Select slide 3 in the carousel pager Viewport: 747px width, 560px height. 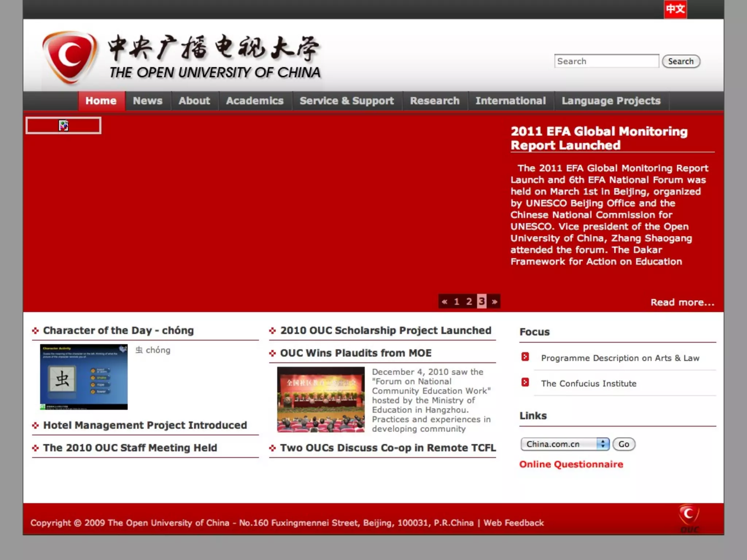coord(481,302)
